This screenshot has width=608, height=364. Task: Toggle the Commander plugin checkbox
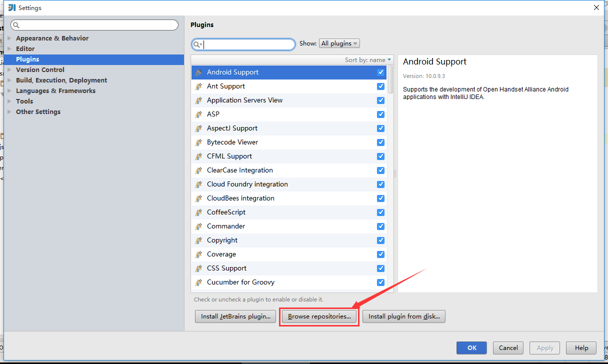pos(381,226)
